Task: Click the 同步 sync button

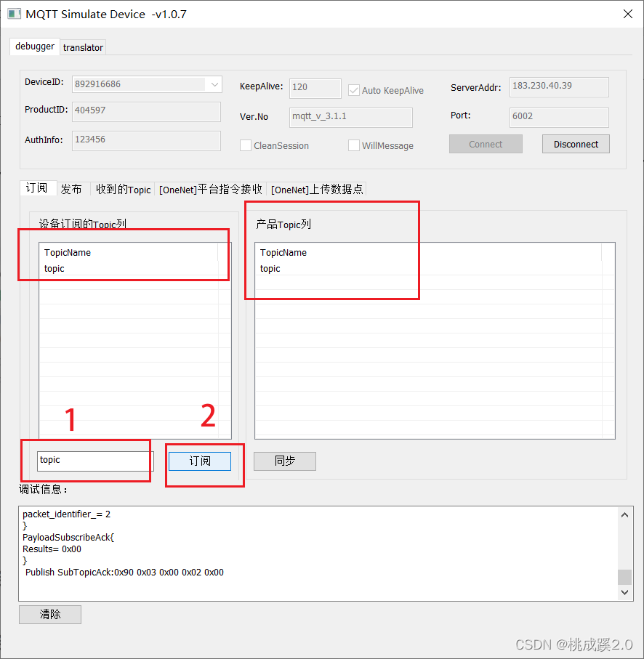Action: (285, 461)
